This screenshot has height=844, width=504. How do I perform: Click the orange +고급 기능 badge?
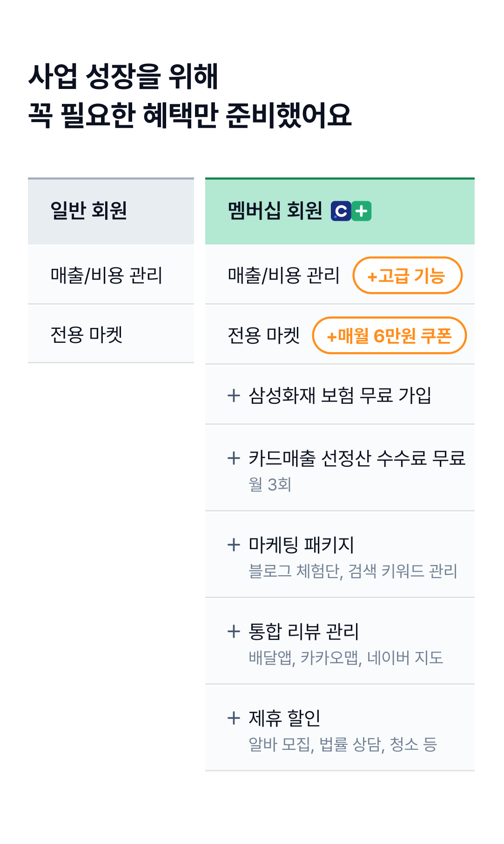click(407, 275)
